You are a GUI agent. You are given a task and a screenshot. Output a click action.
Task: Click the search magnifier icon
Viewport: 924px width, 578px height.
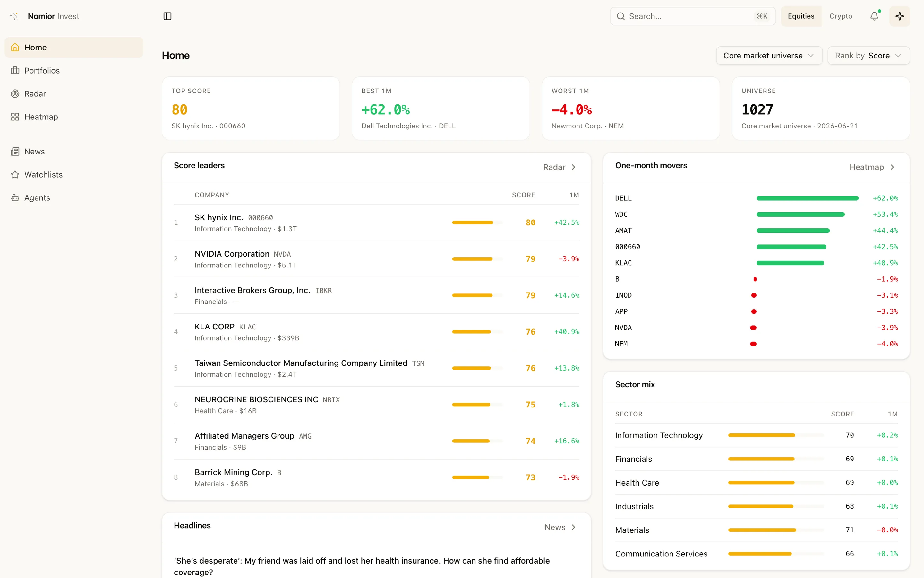[621, 16]
